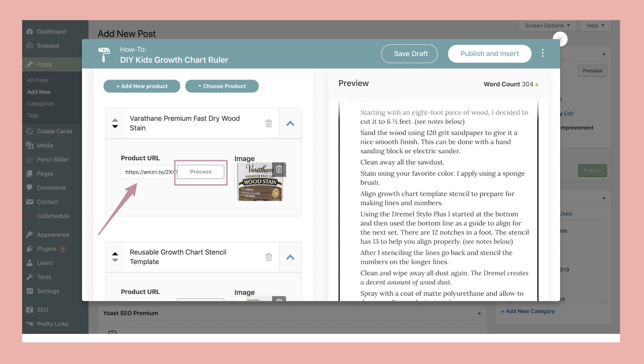Open the Choose Product dropdown
This screenshot has height=364, width=644.
tap(222, 86)
